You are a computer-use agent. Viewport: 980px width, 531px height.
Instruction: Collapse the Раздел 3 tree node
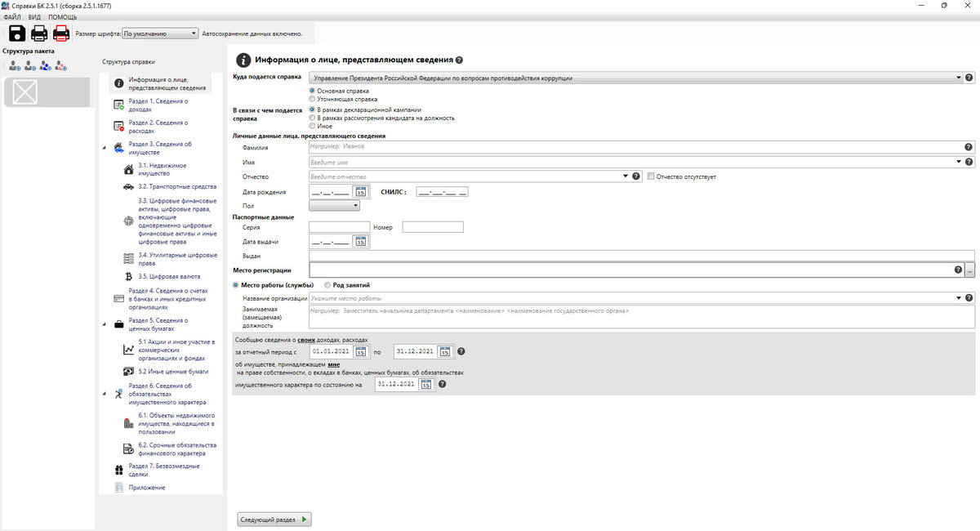coord(105,148)
